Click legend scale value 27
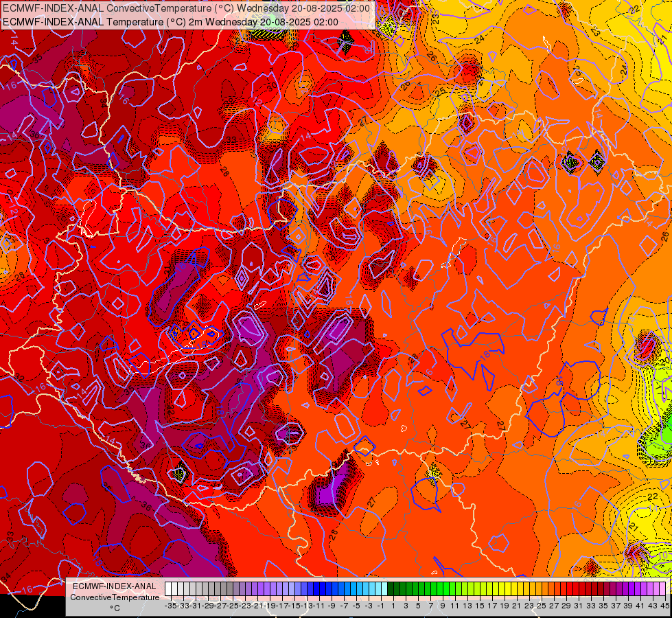672x618 pixels. pyautogui.click(x=554, y=606)
